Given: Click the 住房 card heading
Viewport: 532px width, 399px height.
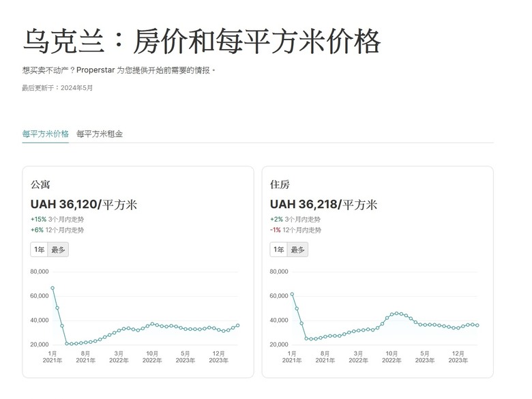Looking at the screenshot, I should point(280,185).
